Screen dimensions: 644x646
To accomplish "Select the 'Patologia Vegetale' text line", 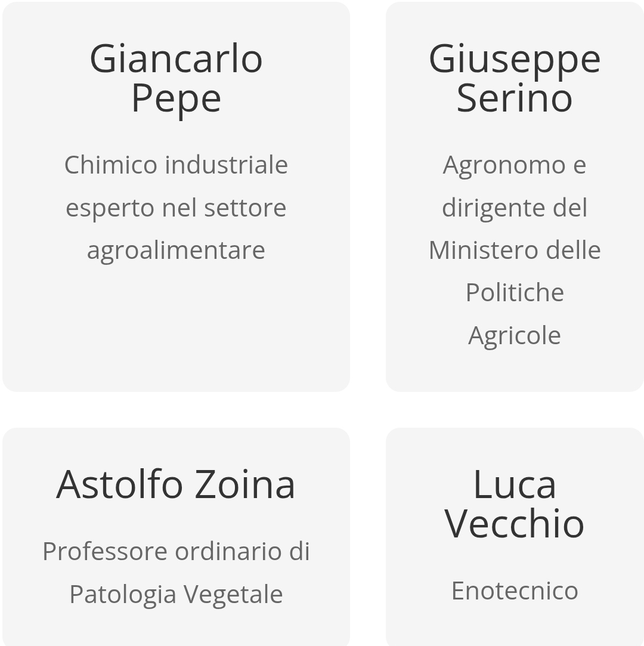I will 177,594.
